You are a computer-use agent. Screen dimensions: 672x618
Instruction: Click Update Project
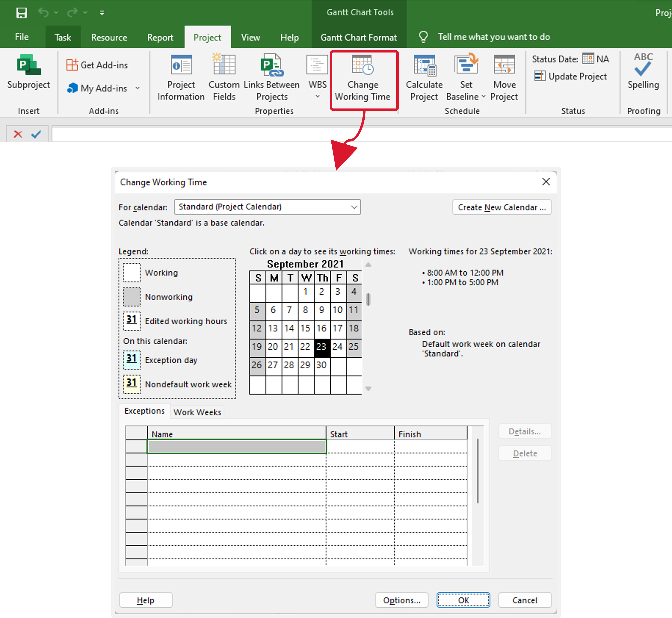coord(570,76)
